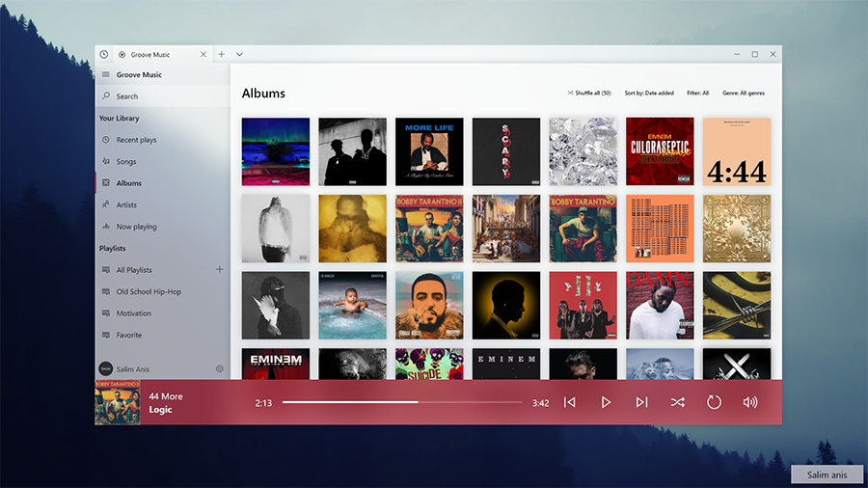Click the Shuffle all (50) button
Screen dimensions: 868x488
pyautogui.click(x=589, y=93)
